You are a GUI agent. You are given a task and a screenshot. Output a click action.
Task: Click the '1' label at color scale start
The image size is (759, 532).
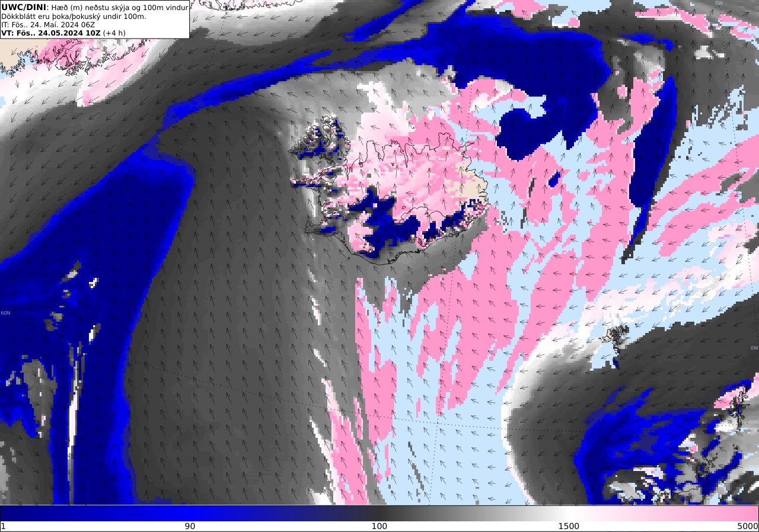point(3,526)
